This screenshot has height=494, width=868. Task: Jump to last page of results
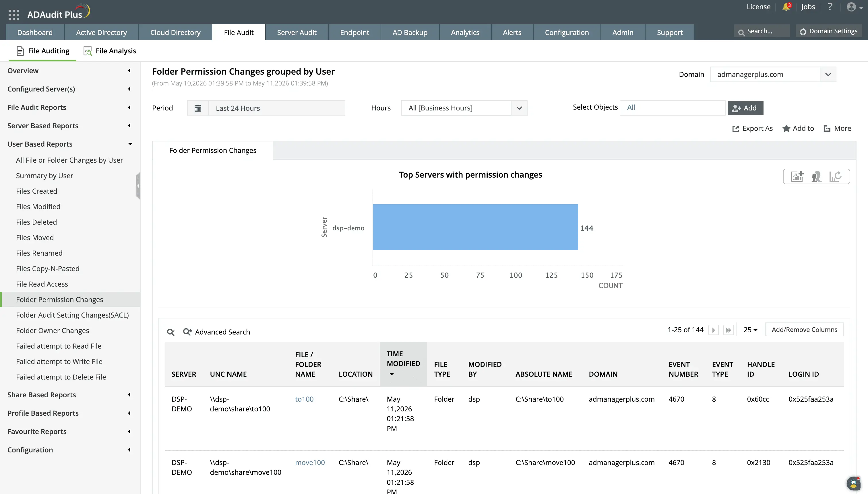click(728, 330)
